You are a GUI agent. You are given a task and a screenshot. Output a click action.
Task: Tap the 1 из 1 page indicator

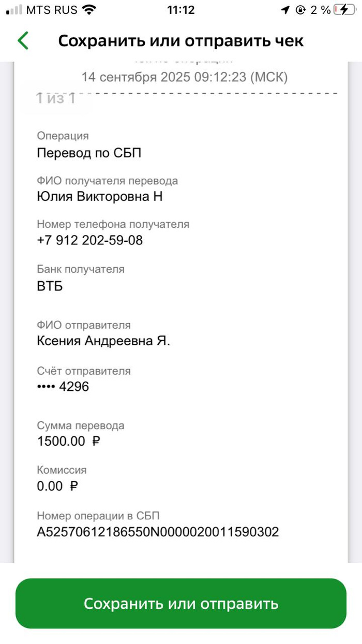(x=55, y=98)
